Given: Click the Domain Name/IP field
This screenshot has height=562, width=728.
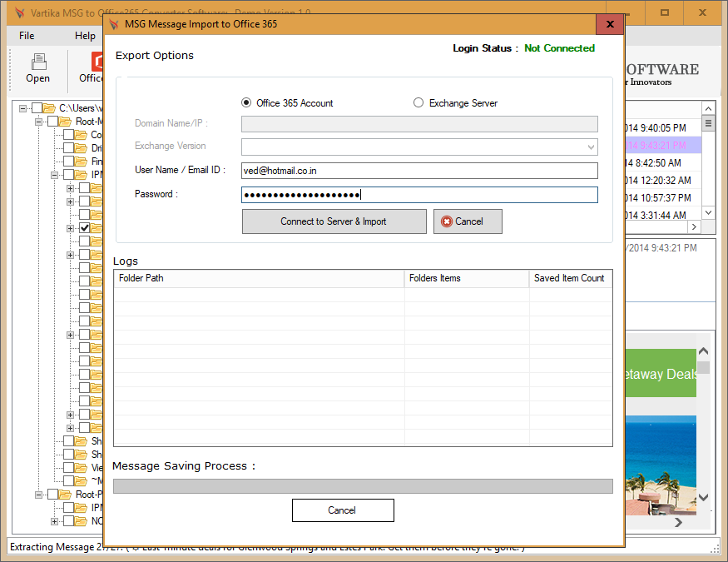Looking at the screenshot, I should click(419, 124).
